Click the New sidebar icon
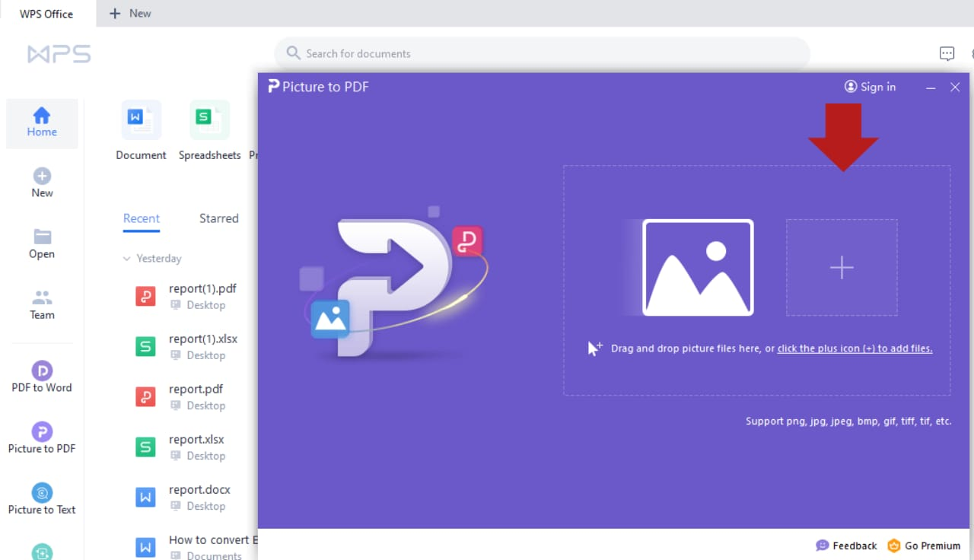The height and width of the screenshot is (560, 974). coord(42,183)
